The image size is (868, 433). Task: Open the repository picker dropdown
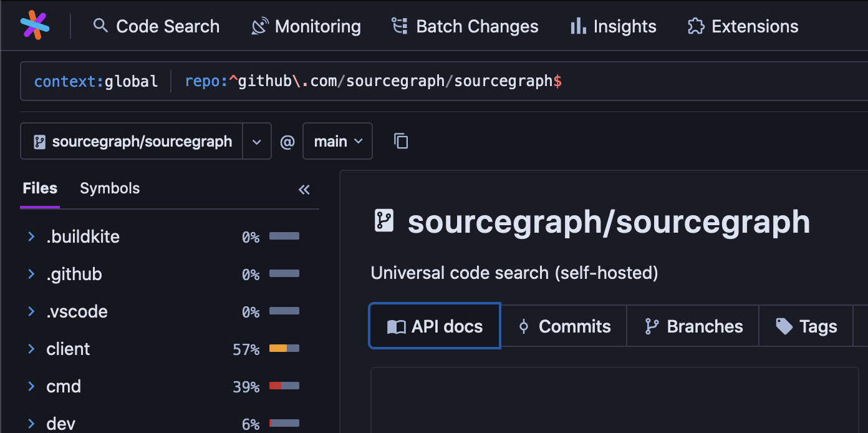(x=256, y=141)
